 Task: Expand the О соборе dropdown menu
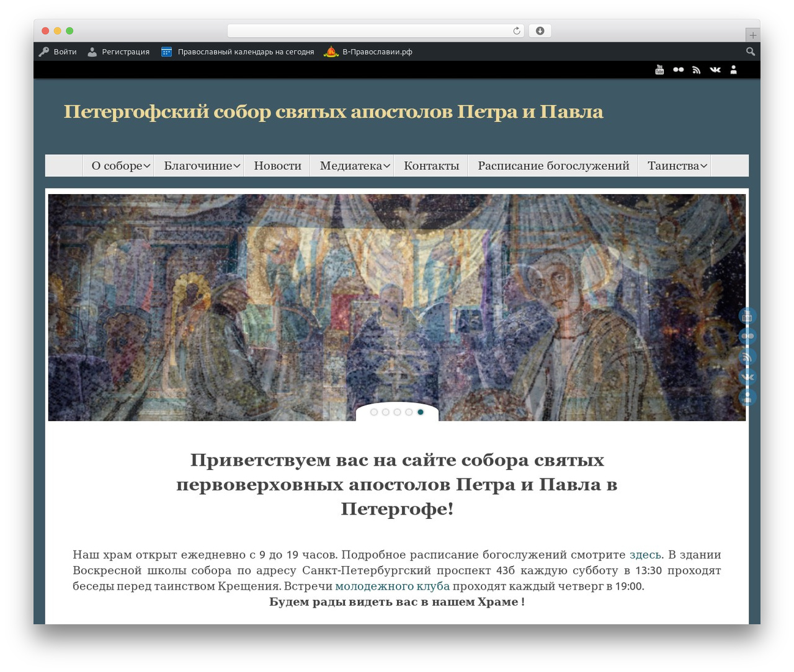point(118,166)
